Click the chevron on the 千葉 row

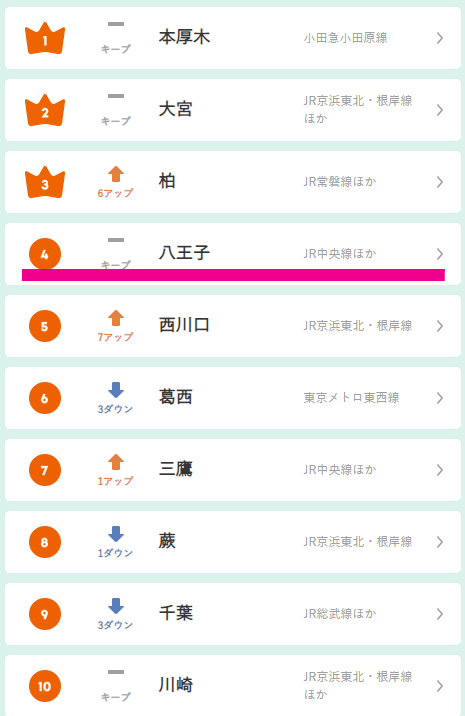pos(440,614)
